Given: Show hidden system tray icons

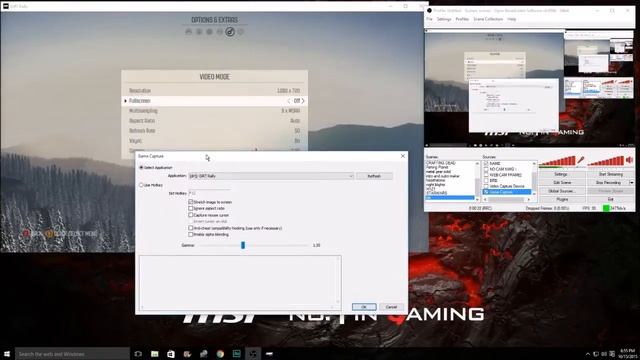Looking at the screenshot, I should point(588,354).
